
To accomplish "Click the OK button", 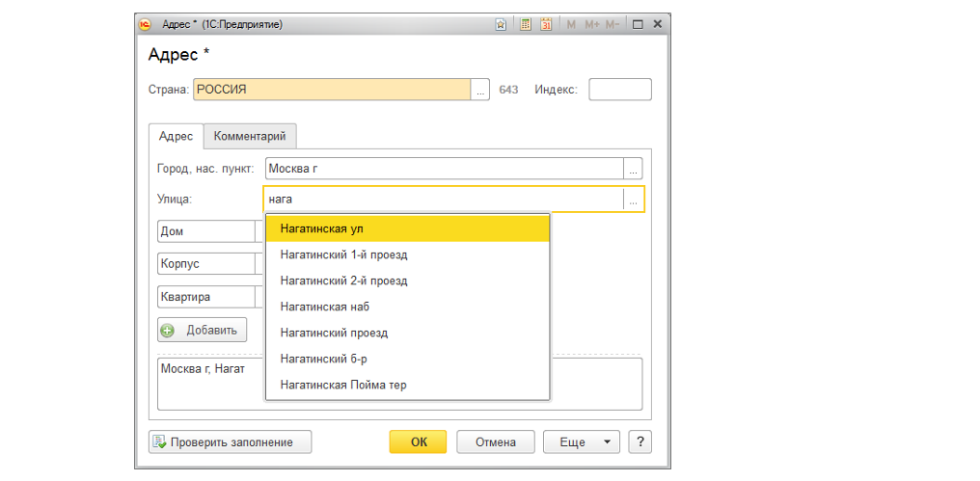I will point(418,442).
